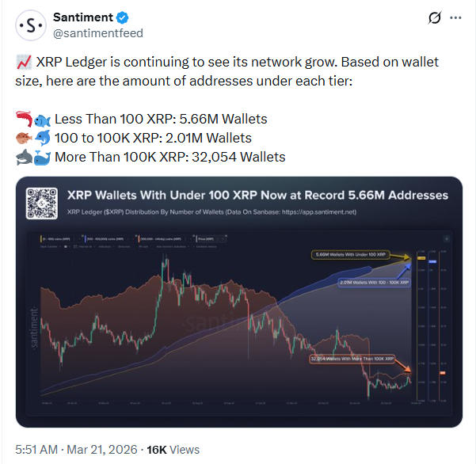Open the Santiment display name link
Screen dimensions: 476x464
[82, 17]
